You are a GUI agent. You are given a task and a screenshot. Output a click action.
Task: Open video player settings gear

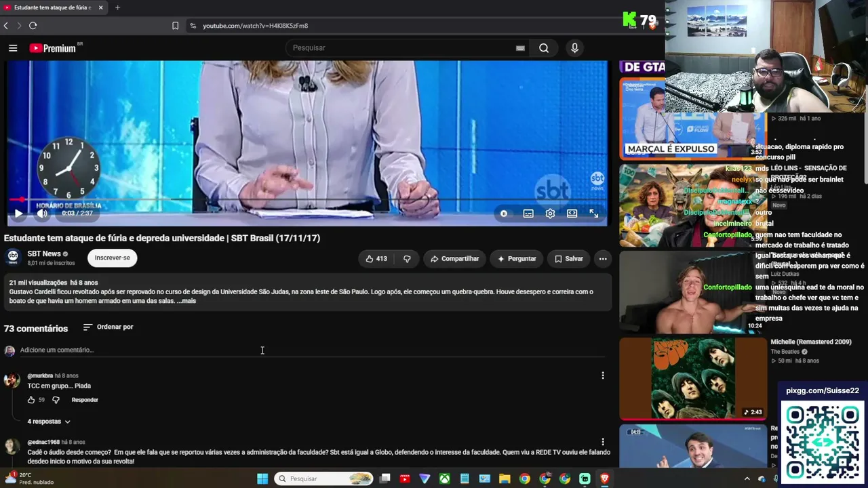pyautogui.click(x=550, y=213)
